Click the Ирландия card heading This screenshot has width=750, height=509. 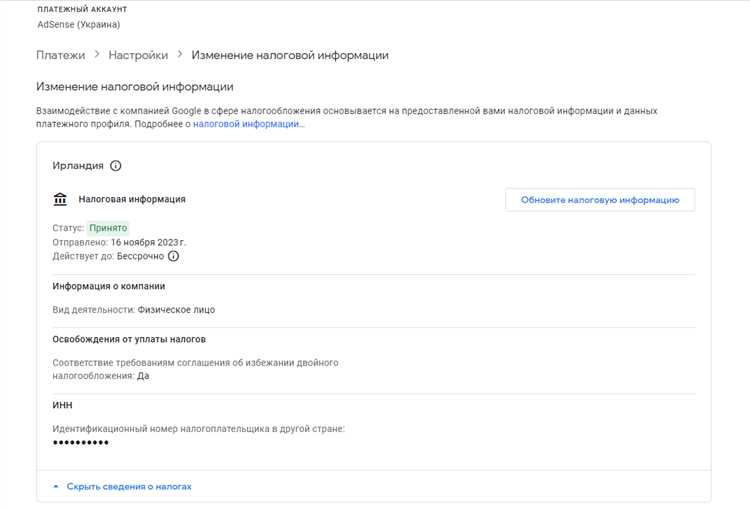tap(77, 166)
